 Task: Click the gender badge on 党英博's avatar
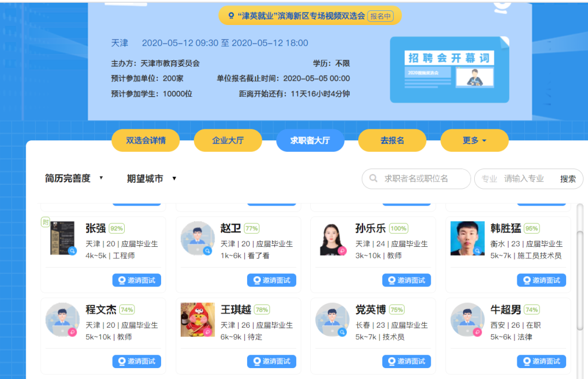click(342, 332)
